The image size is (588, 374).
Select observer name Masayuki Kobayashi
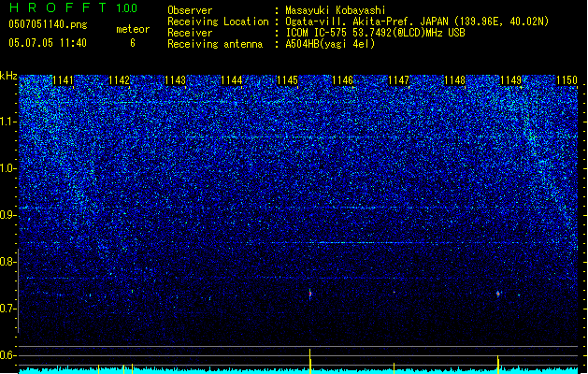pos(336,10)
